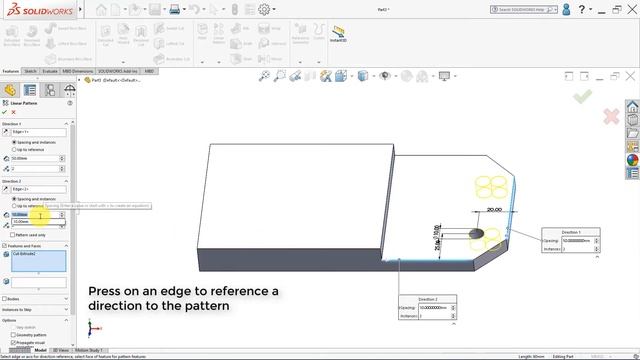Confirm with the large green checkmark in graphics area

pos(582,97)
